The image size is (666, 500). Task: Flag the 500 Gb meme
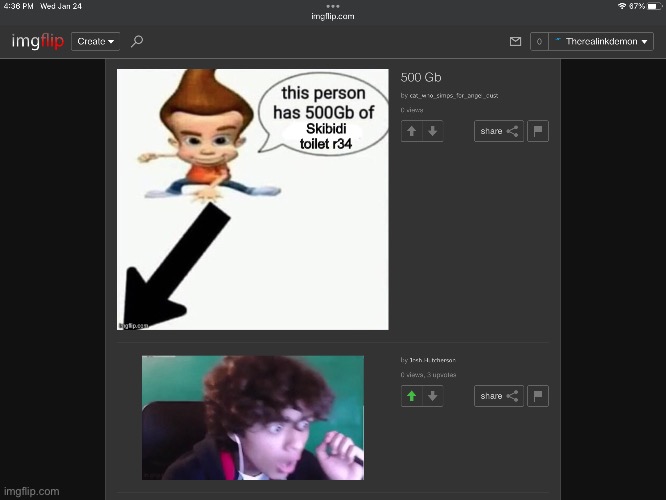click(538, 131)
